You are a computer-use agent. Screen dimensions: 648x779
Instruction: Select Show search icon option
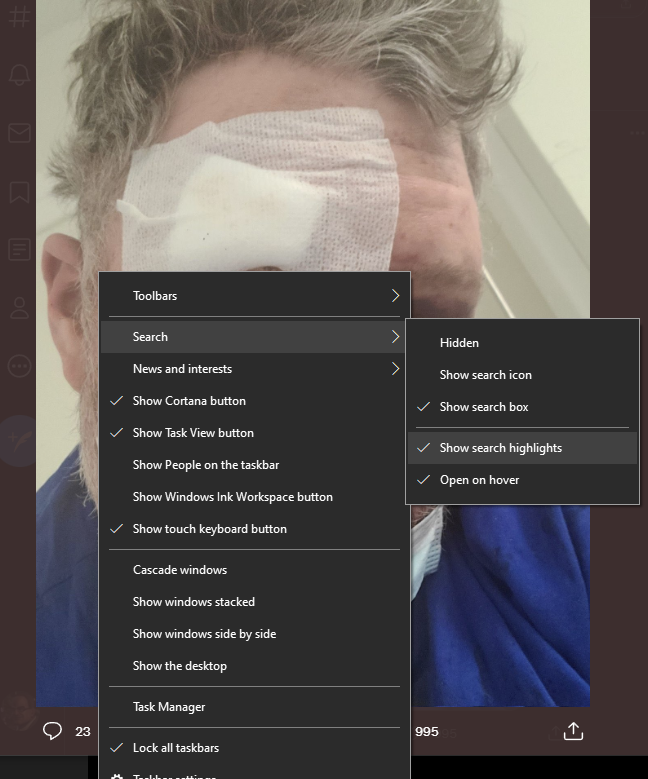[522, 375]
